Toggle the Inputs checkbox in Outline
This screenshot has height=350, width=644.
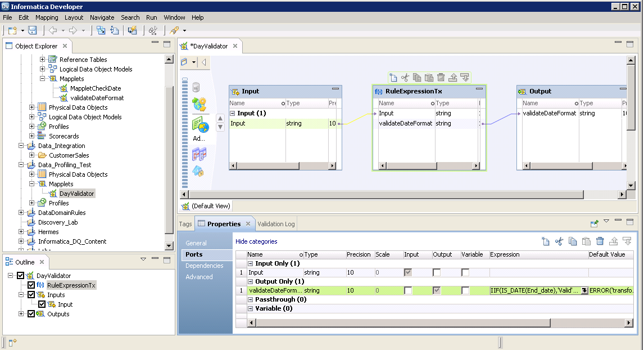click(31, 294)
